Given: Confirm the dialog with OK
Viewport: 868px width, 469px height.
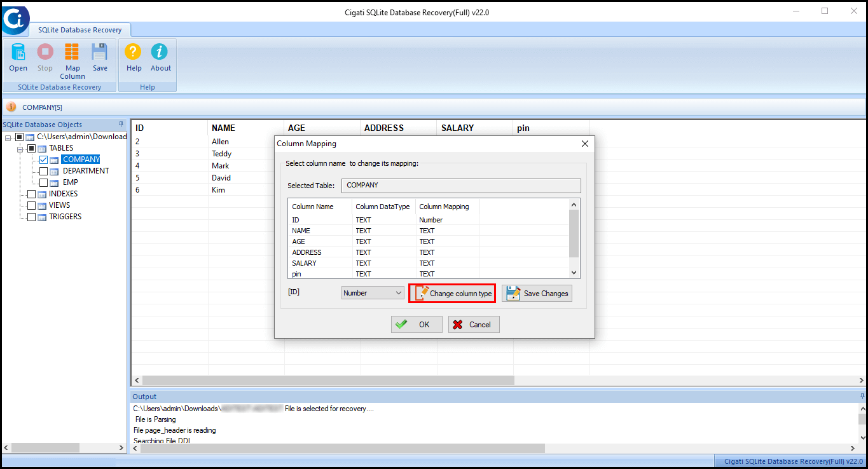Looking at the screenshot, I should pyautogui.click(x=416, y=324).
